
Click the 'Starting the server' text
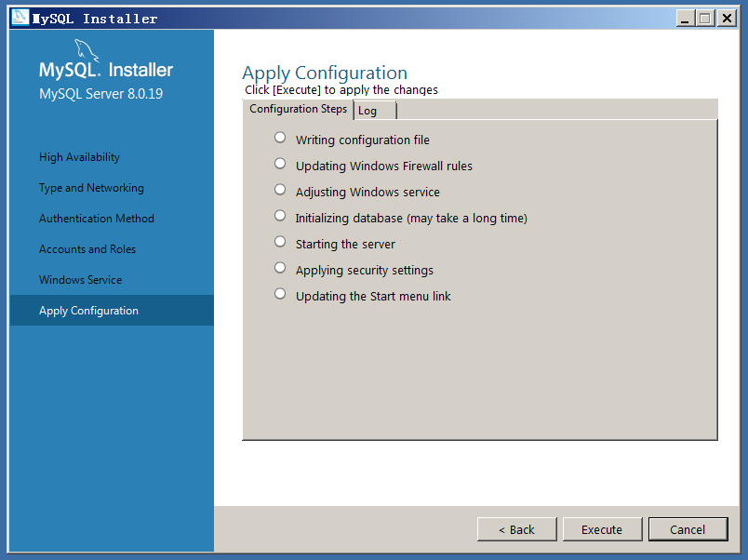tap(345, 245)
